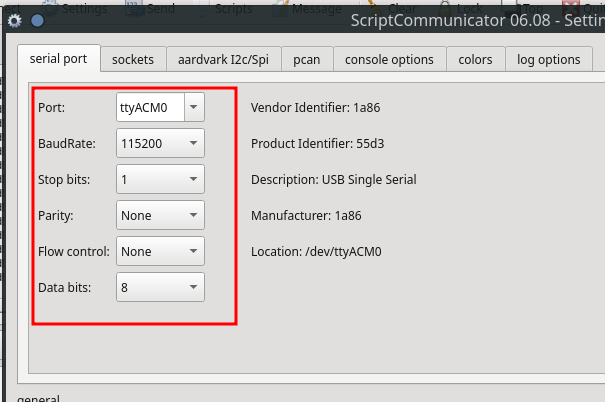
Task: Click Clear in the background toolbar
Action: pos(392,8)
